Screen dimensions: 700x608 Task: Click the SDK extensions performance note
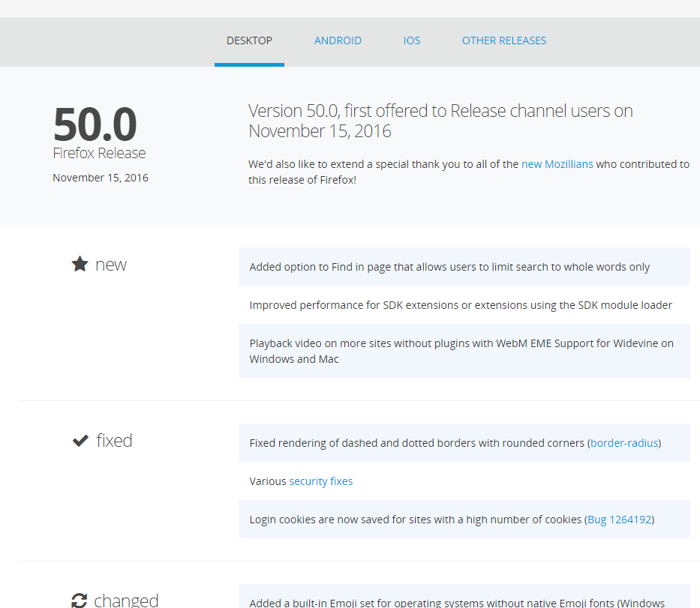pyautogui.click(x=460, y=305)
